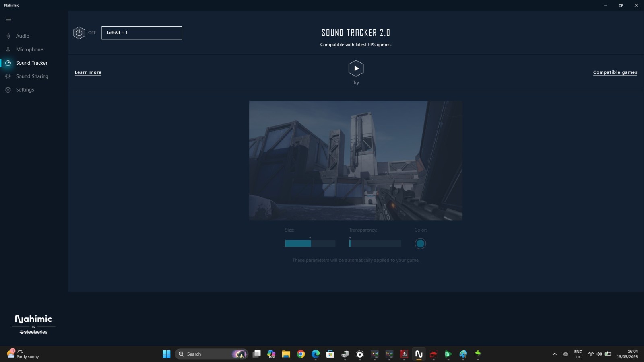This screenshot has width=644, height=362.
Task: Click the Settings gear icon in sidebar
Action: tap(8, 90)
